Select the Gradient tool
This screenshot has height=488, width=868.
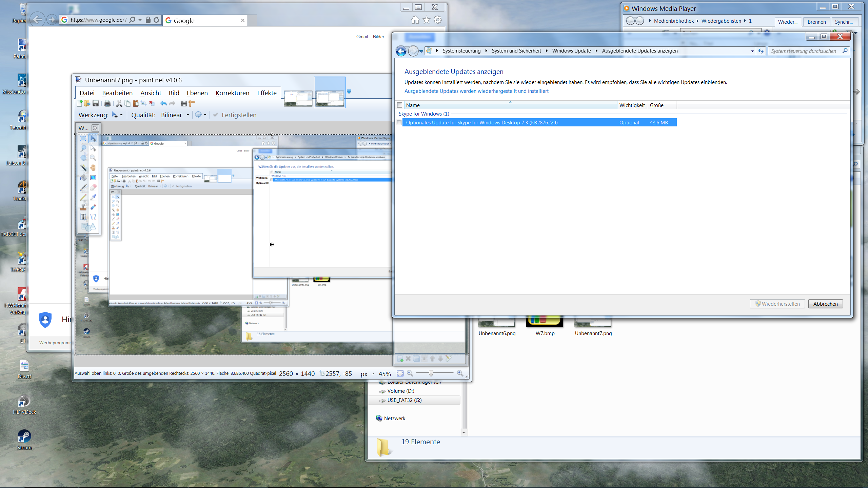[x=93, y=177]
